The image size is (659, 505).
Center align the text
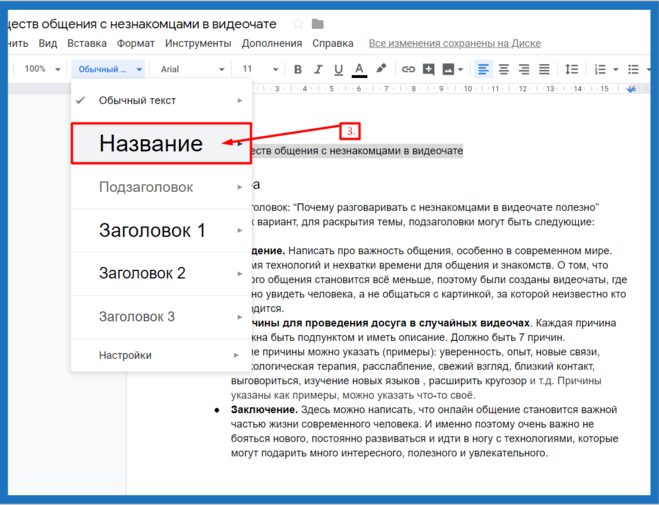click(x=503, y=69)
